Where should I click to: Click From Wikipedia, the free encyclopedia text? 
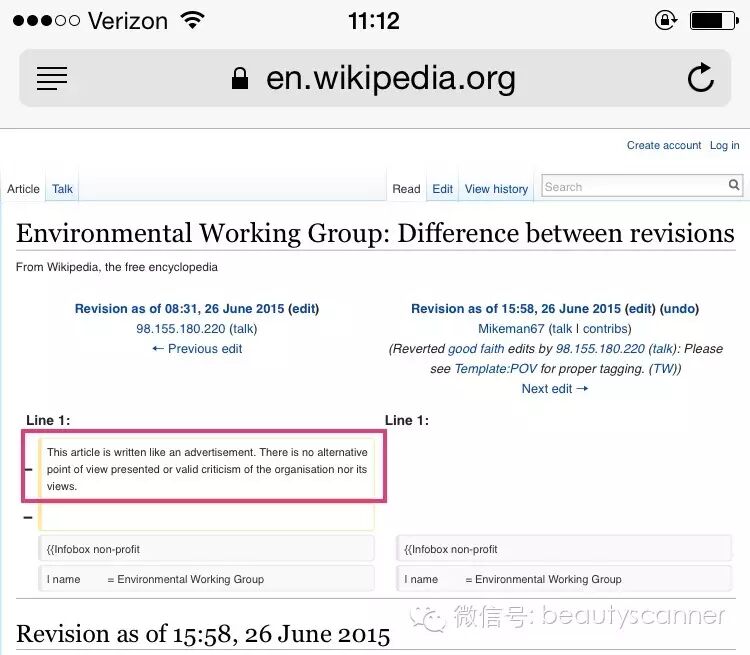pyautogui.click(x=117, y=267)
